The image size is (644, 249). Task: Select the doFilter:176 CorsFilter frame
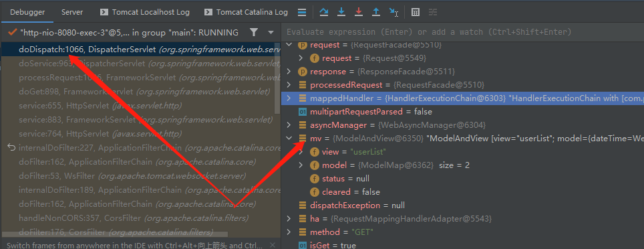tap(140, 232)
